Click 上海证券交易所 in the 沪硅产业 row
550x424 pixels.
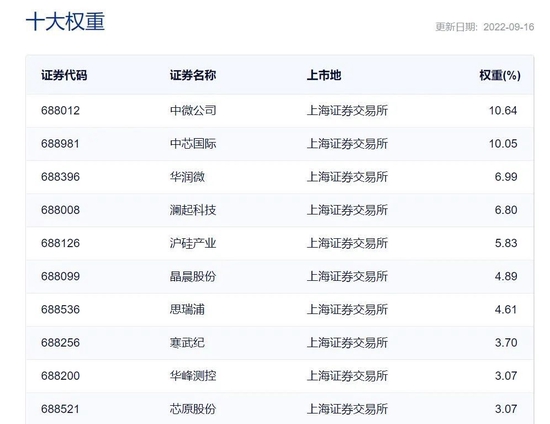347,243
